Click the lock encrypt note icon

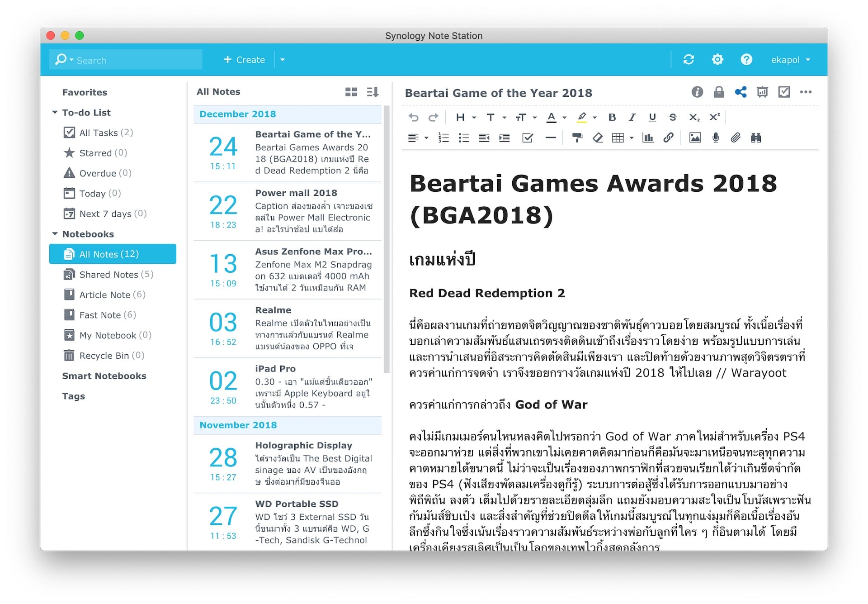(x=719, y=92)
